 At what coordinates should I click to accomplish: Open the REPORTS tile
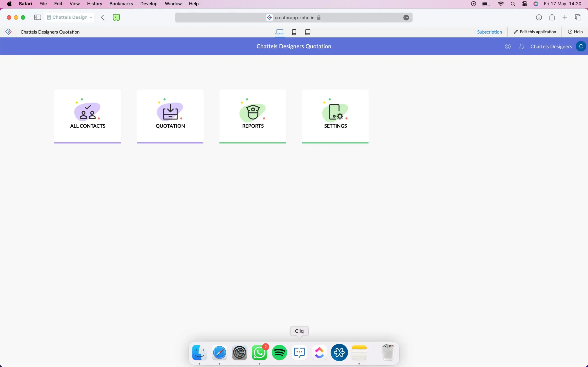pos(253,116)
